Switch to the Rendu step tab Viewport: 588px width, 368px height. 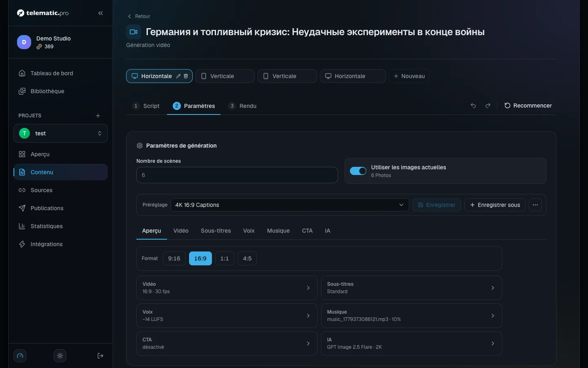(x=243, y=106)
